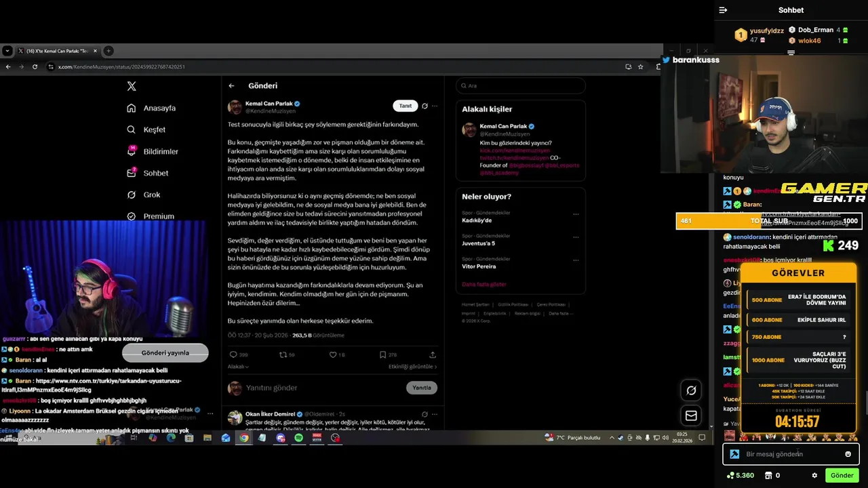Image resolution: width=868 pixels, height=488 pixels.
Task: Click Daha fazla göster link
Action: tap(484, 285)
